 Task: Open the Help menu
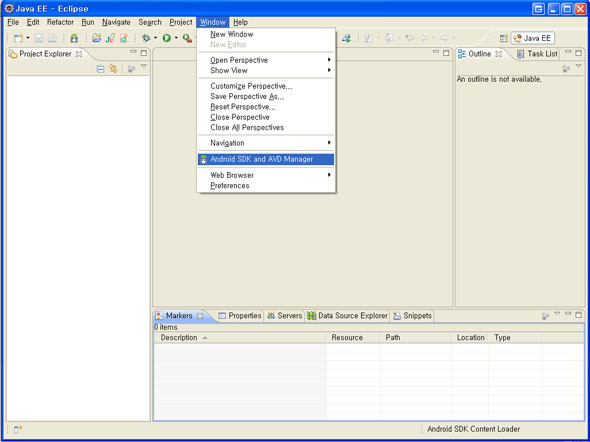[240, 22]
